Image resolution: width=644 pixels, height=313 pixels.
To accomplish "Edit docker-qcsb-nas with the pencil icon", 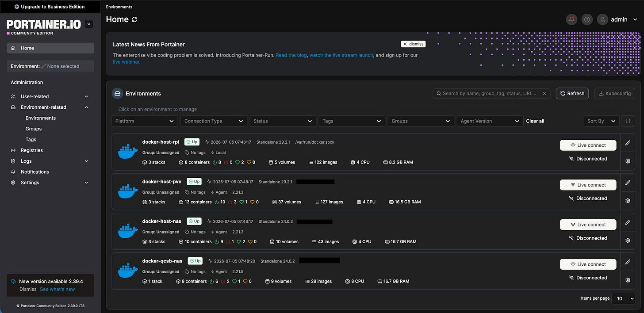I will click(x=628, y=262).
